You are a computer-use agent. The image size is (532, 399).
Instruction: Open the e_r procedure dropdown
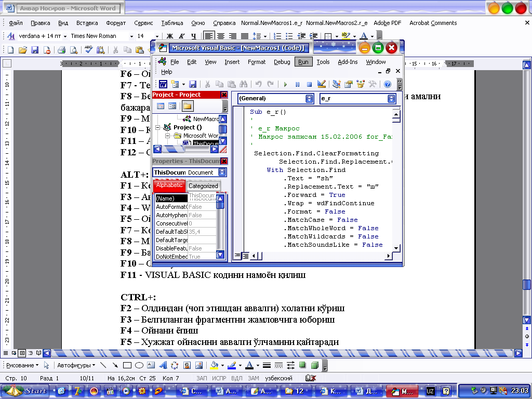point(391,98)
